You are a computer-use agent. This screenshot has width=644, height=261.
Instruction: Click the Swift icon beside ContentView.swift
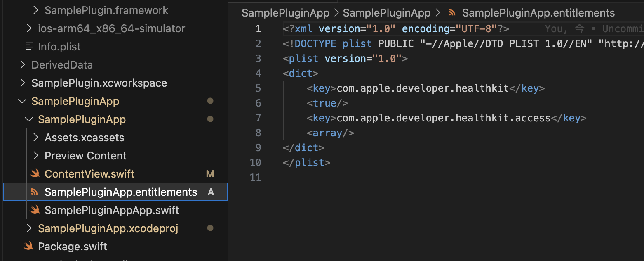click(x=35, y=174)
